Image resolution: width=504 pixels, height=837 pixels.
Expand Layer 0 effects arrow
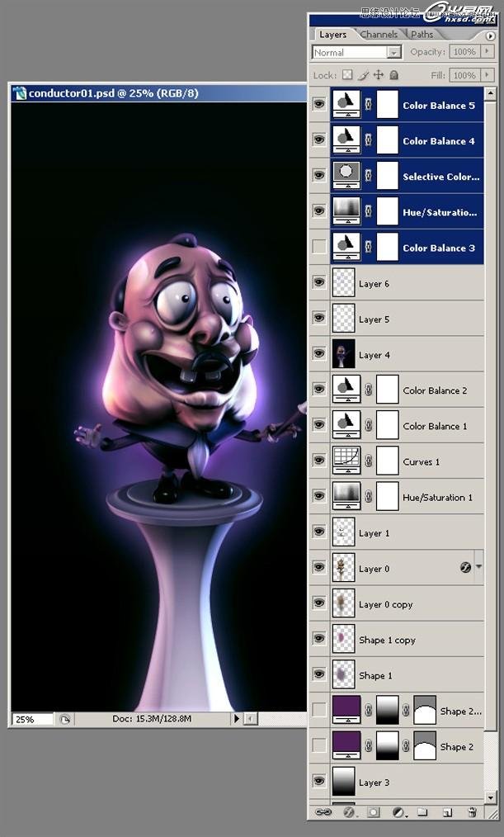point(478,567)
